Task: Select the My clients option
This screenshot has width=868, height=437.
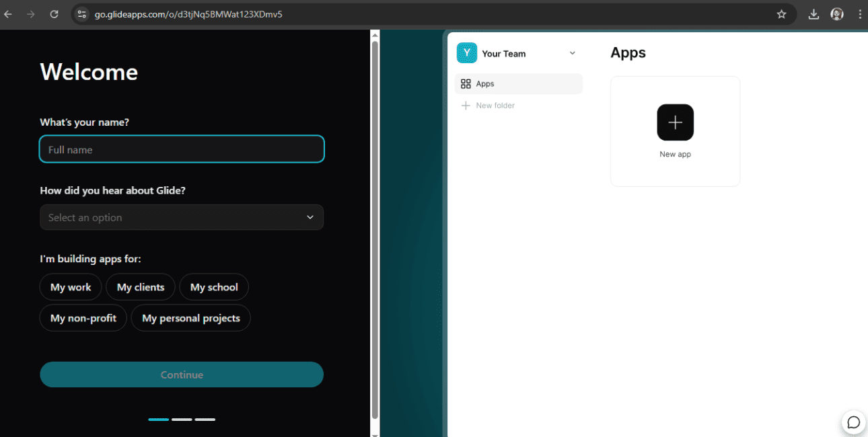Action: tap(140, 287)
